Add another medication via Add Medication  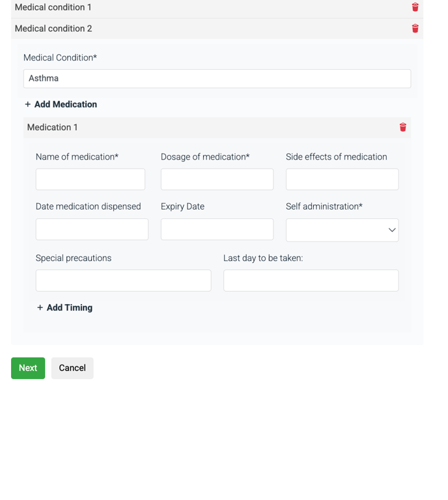tap(65, 104)
